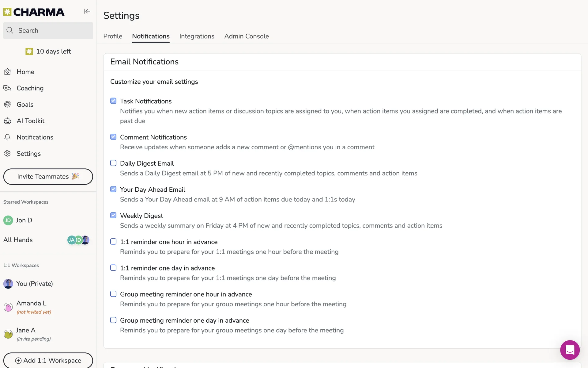Screen dimensions: 588x368
Task: Open Goals via the target icon
Action: click(8, 105)
